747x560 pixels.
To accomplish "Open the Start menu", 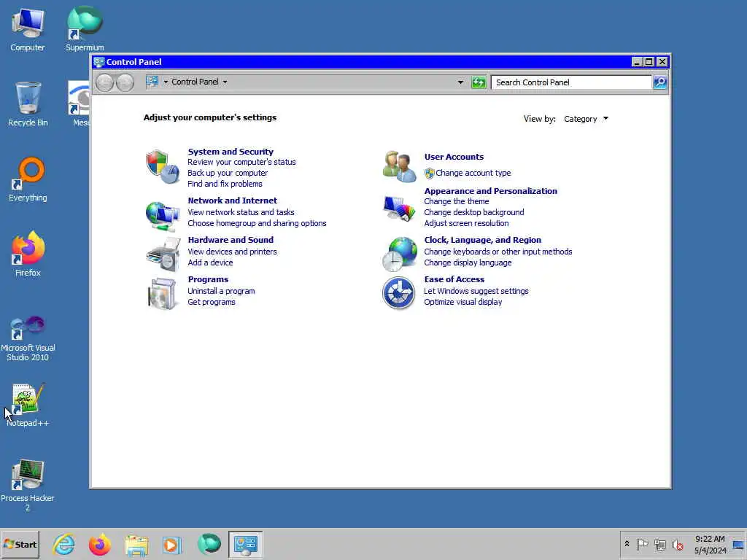I will (20, 544).
